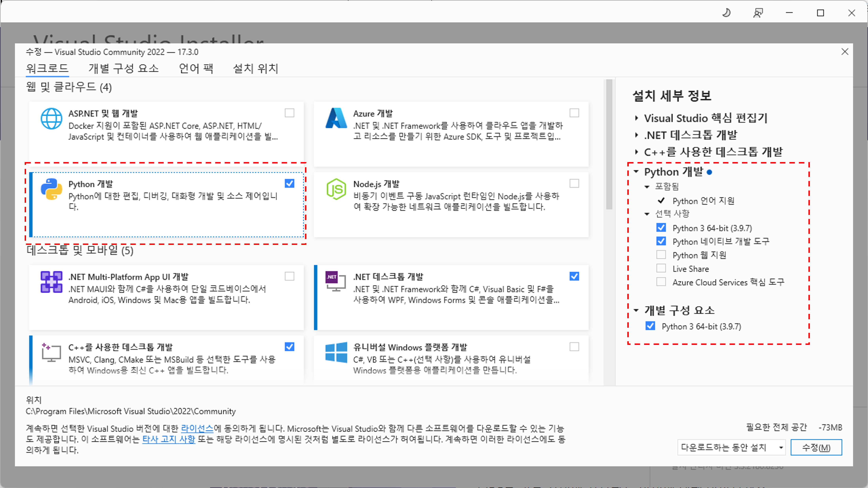Collapse the Python 개발 details section

click(x=636, y=172)
